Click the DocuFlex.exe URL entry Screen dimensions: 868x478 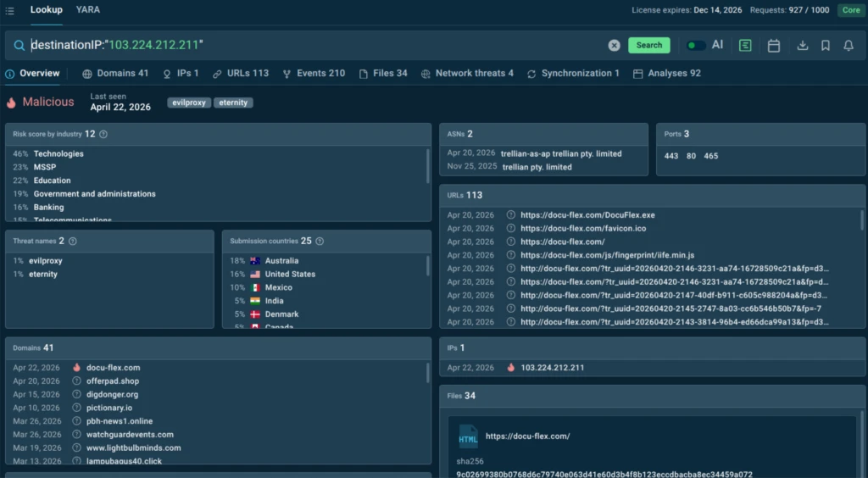click(587, 215)
